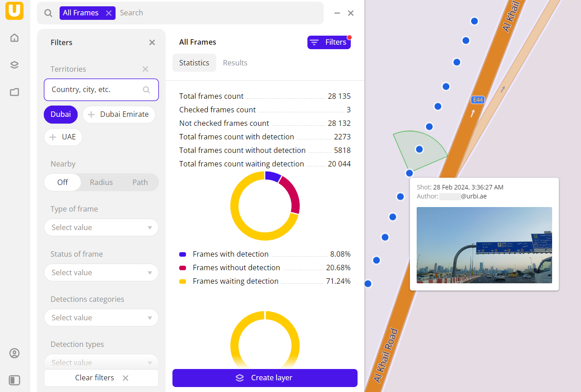Click Create layer button
This screenshot has width=581, height=392.
265,378
